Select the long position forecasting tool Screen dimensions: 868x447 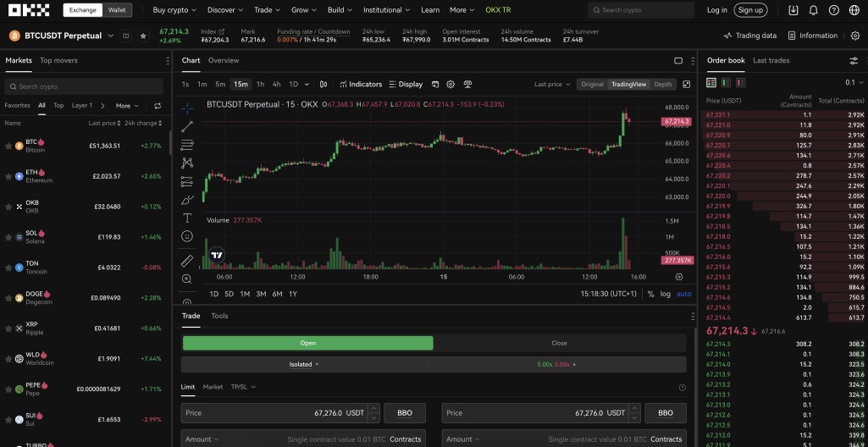[x=187, y=181]
